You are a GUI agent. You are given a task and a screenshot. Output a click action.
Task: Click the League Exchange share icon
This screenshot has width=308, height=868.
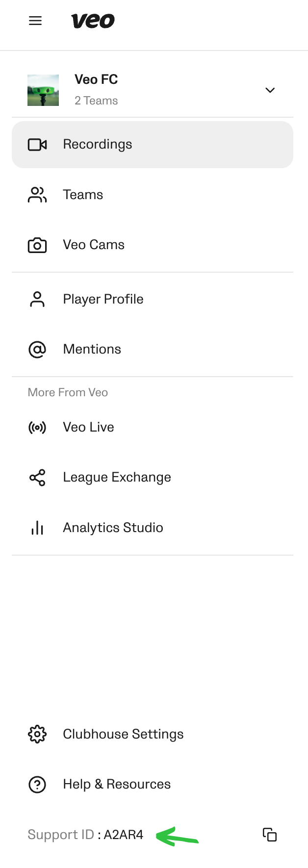(37, 477)
